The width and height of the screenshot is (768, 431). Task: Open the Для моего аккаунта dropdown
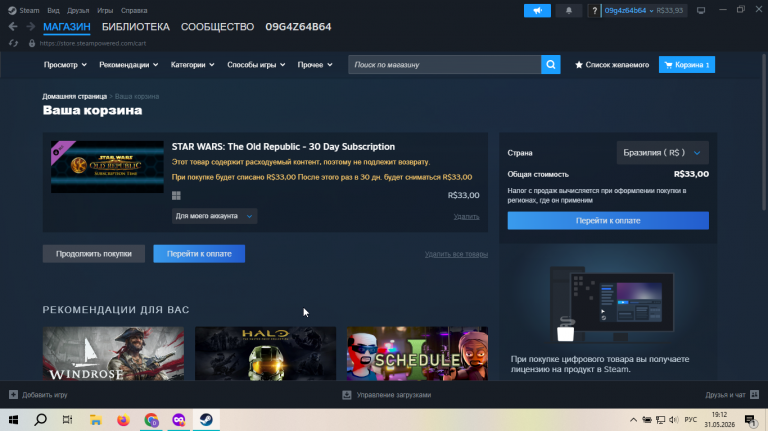214,216
